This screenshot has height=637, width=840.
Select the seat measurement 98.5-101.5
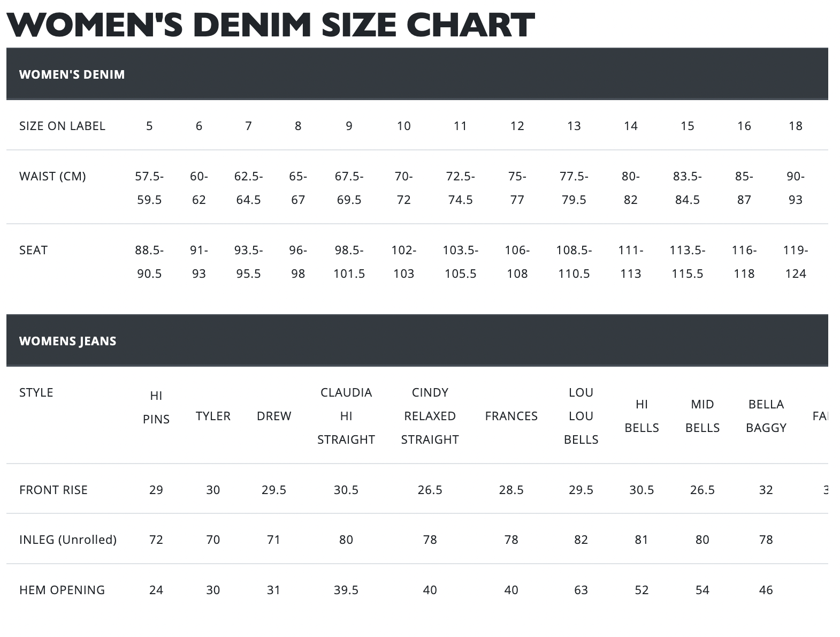pos(349,262)
